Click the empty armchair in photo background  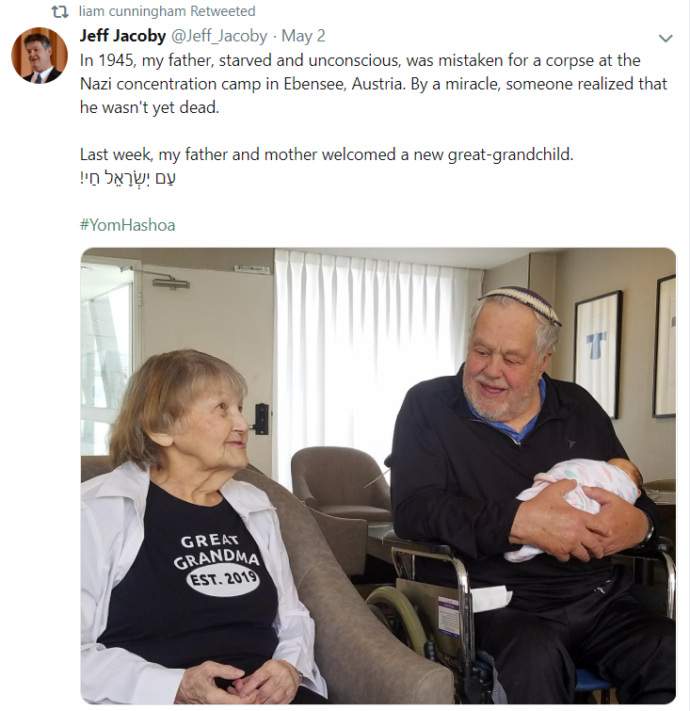tap(340, 485)
